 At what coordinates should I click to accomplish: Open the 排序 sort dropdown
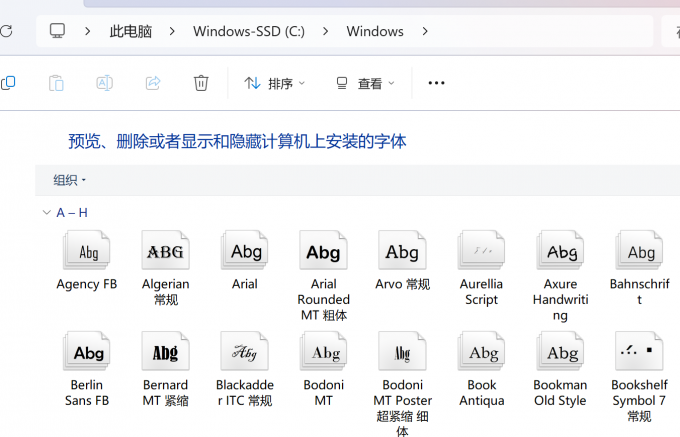pyautogui.click(x=275, y=83)
